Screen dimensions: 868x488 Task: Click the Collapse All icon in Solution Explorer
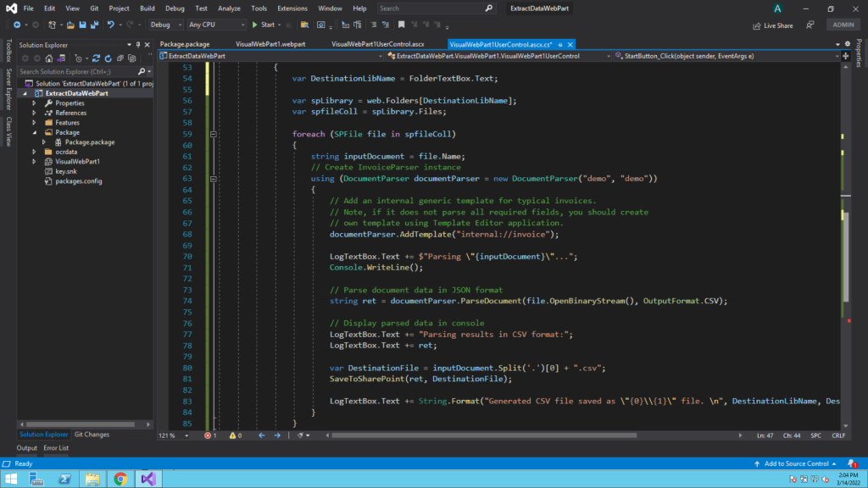click(121, 58)
